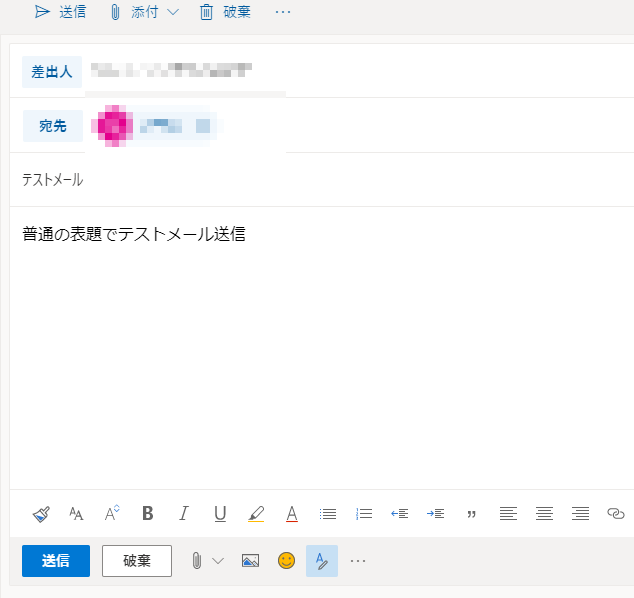Click the blue 送信 send button at bottom
The width and height of the screenshot is (634, 598).
tap(56, 561)
